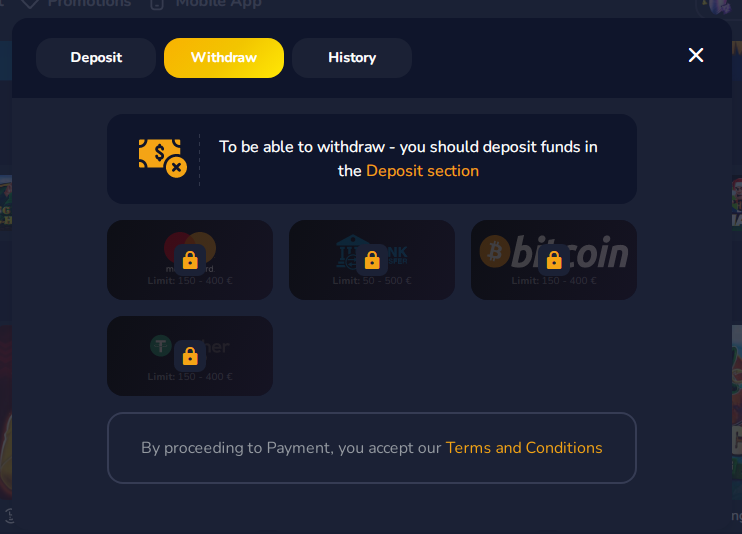This screenshot has height=534, width=742.
Task: Click the green Tether T logo
Action: coord(161,346)
